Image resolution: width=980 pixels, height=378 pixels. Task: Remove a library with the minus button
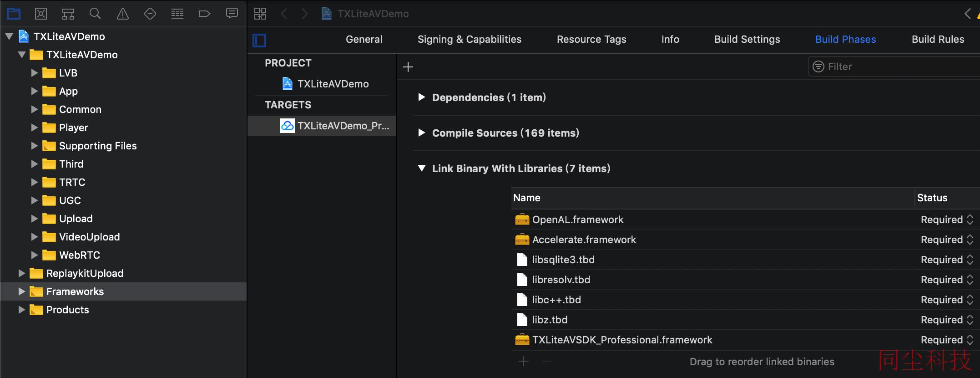click(546, 361)
